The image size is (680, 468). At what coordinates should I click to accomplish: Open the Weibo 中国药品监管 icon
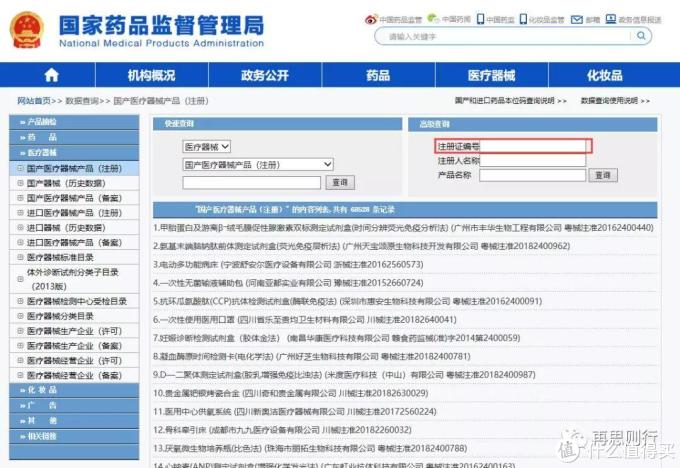pos(371,19)
